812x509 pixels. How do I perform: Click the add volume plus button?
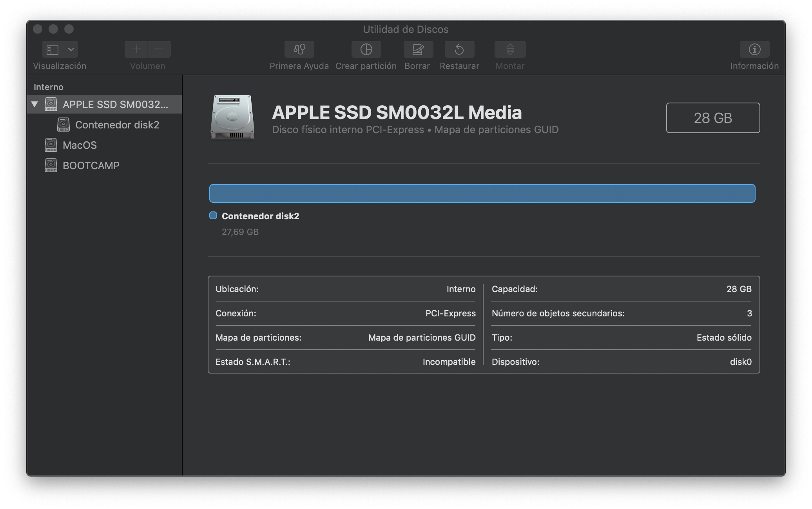pyautogui.click(x=136, y=49)
